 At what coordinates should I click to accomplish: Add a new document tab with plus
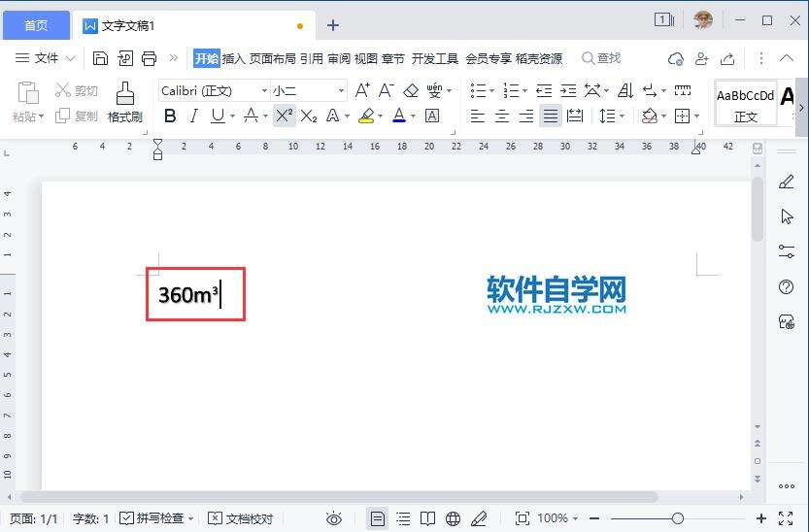coord(333,25)
